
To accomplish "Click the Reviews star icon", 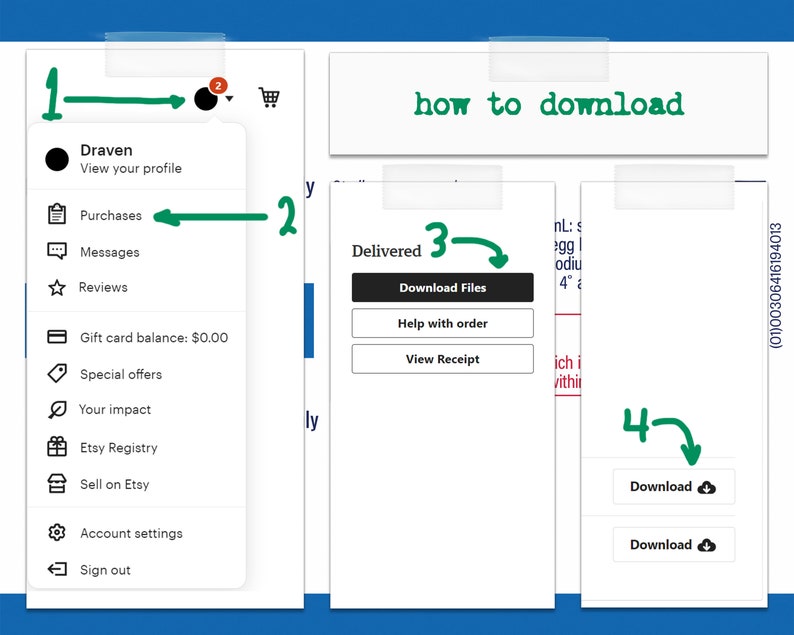I will point(57,288).
